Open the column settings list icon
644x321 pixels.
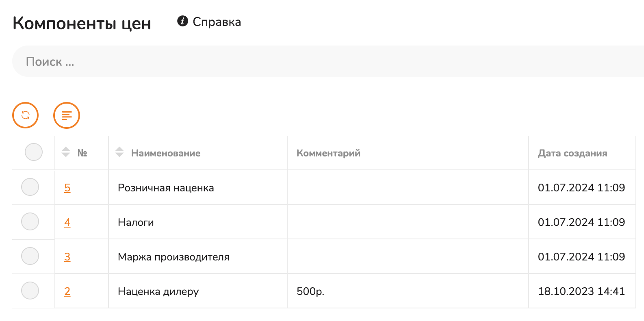point(67,115)
